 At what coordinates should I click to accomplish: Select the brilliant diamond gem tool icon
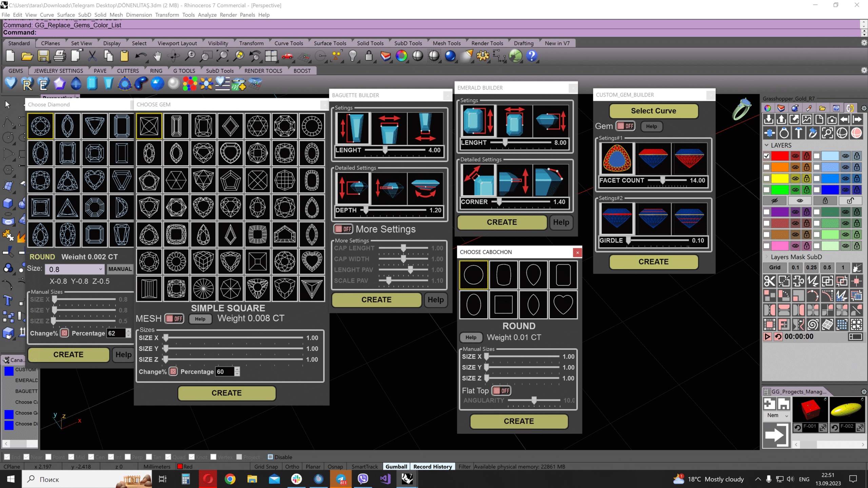[x=11, y=83]
